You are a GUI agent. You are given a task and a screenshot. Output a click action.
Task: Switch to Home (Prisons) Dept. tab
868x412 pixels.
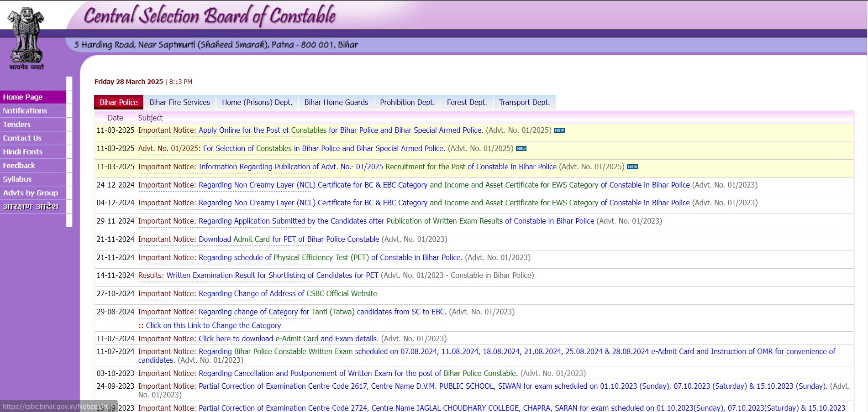pos(257,102)
